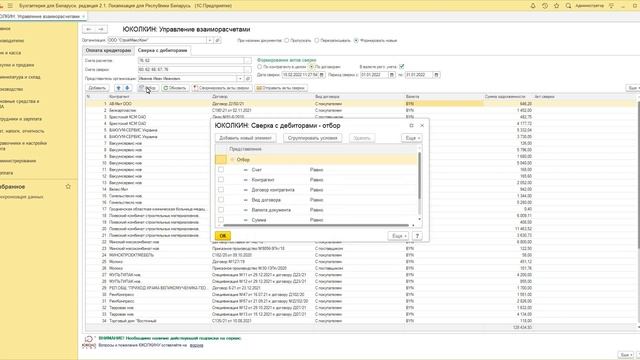640x360 pixels.
Task: Select the Формировать новые radio option
Action: (x=356, y=40)
